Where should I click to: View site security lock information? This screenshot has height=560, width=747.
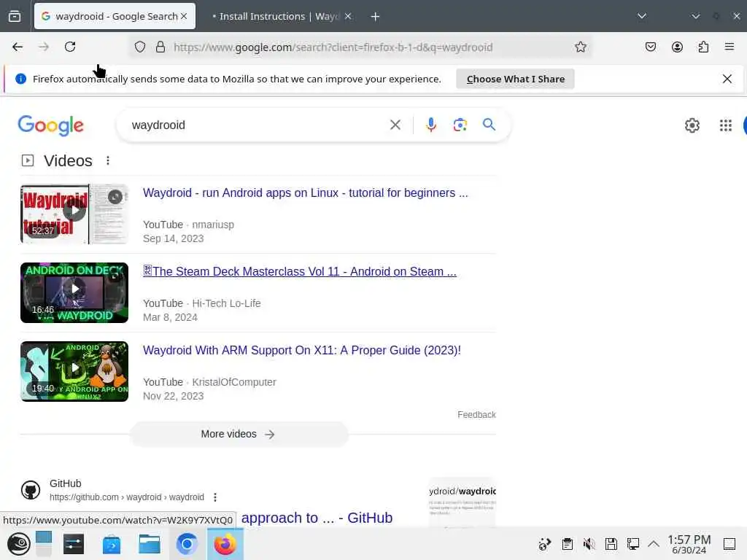coord(160,47)
